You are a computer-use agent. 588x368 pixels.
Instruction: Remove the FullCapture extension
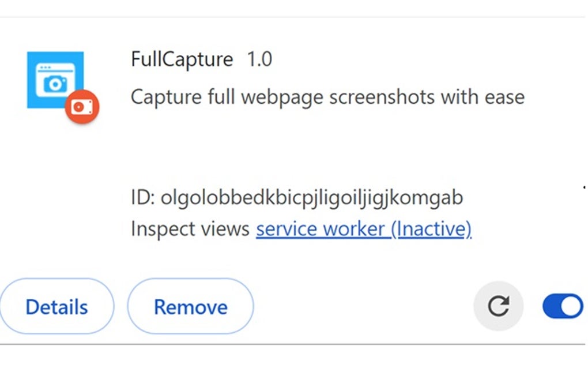[190, 307]
